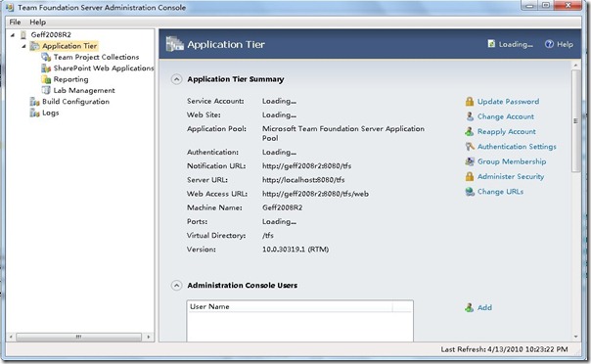Select the Application Tier tree item
The height and width of the screenshot is (364, 591).
(69, 46)
